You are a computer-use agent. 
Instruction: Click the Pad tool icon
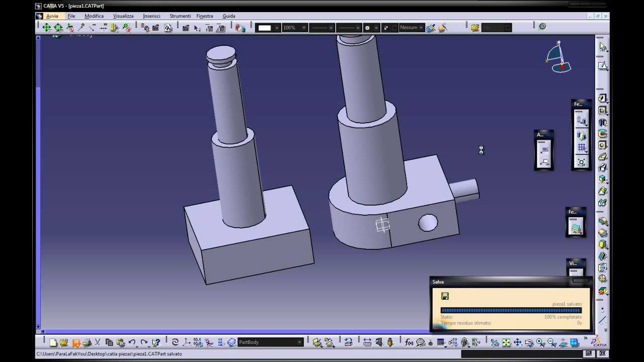pyautogui.click(x=603, y=99)
